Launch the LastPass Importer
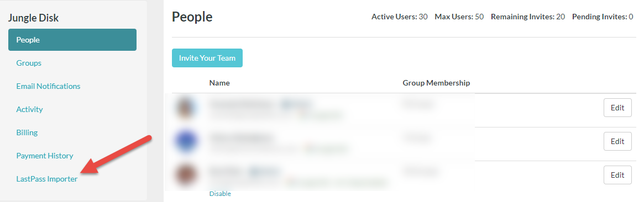The image size is (644, 202). [47, 179]
